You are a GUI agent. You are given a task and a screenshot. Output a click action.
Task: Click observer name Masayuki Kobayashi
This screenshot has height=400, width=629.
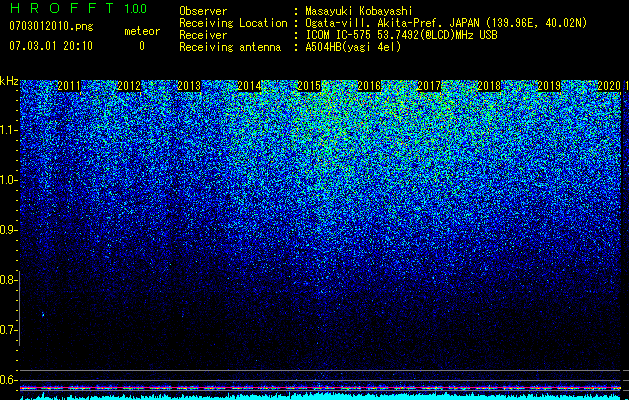(359, 11)
